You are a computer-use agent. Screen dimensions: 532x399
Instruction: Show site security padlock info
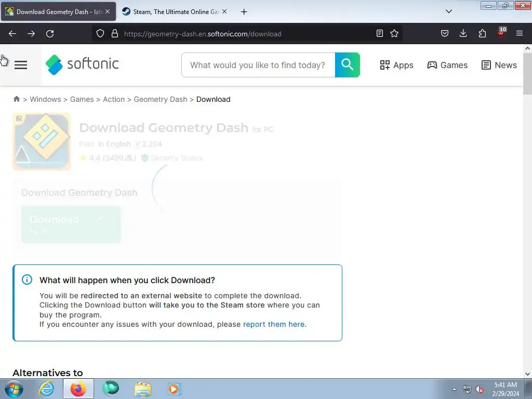click(x=115, y=34)
